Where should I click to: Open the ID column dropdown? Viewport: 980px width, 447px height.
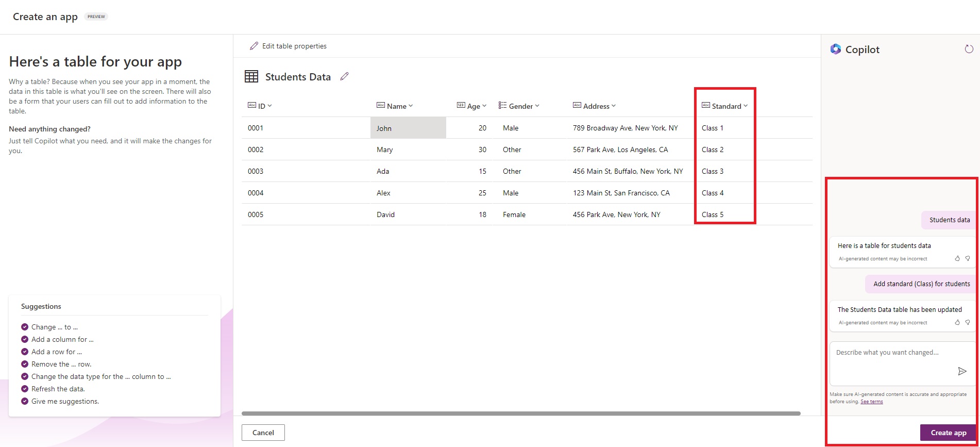pos(269,106)
